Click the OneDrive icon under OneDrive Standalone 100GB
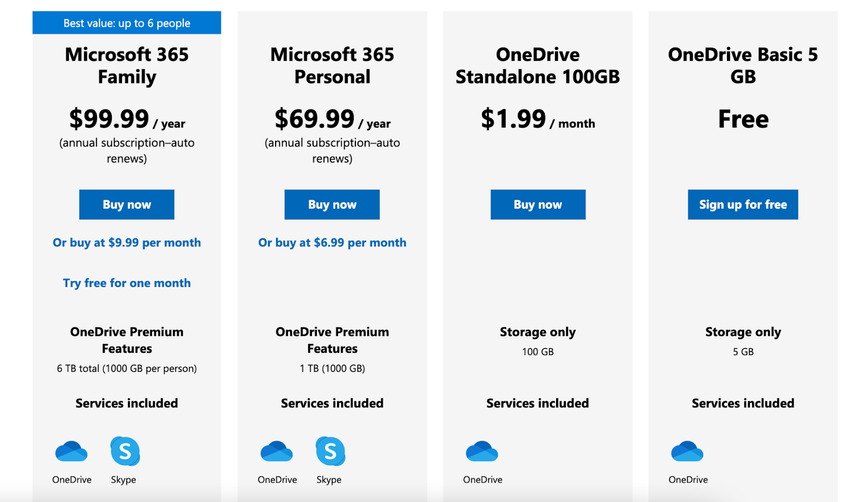Image resolution: width=868 pixels, height=502 pixels. click(x=482, y=452)
